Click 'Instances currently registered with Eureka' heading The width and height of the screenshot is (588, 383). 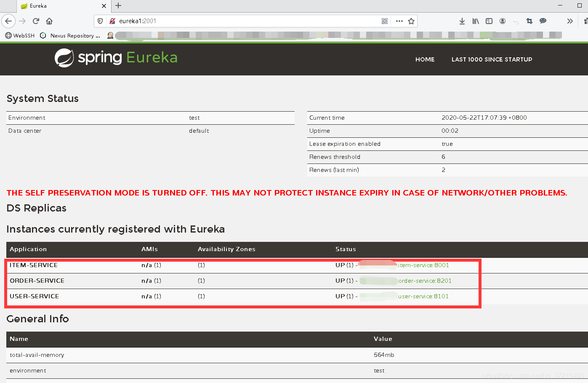tap(116, 229)
